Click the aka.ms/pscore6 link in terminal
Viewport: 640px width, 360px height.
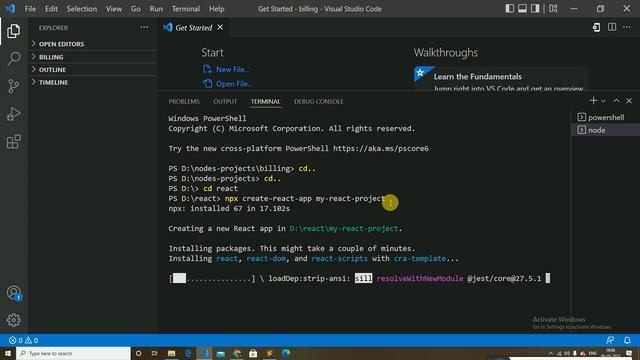[381, 149]
